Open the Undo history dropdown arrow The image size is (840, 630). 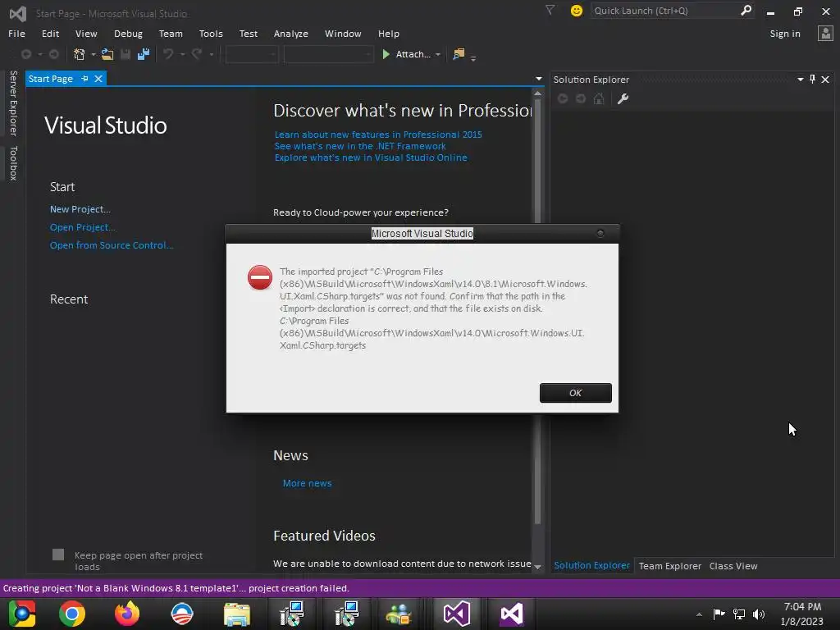[182, 55]
